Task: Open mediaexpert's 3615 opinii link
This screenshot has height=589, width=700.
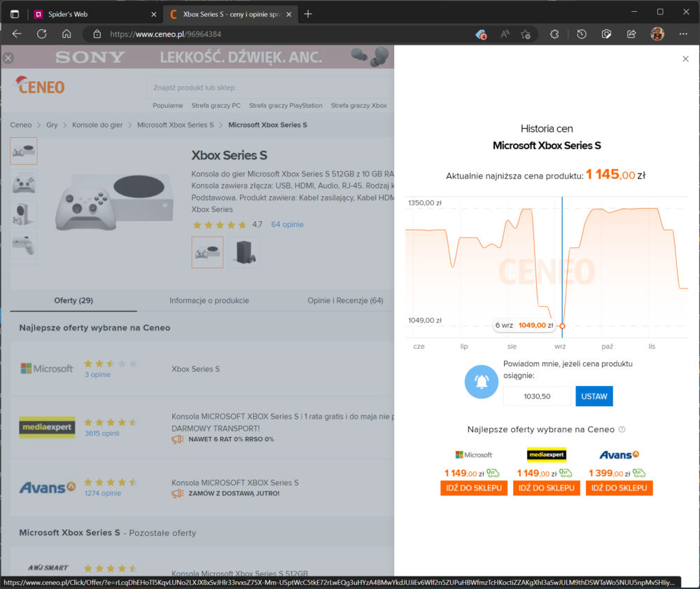Action: (101, 433)
